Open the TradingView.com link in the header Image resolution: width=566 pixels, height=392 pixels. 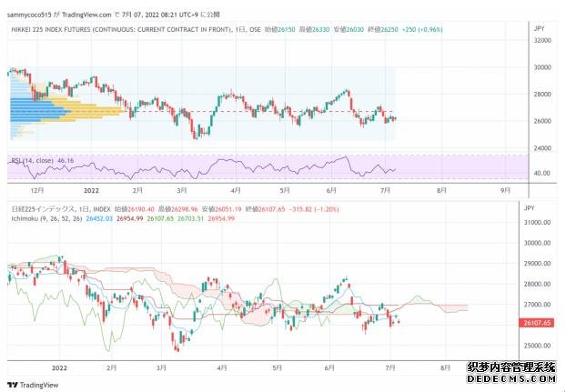click(86, 15)
